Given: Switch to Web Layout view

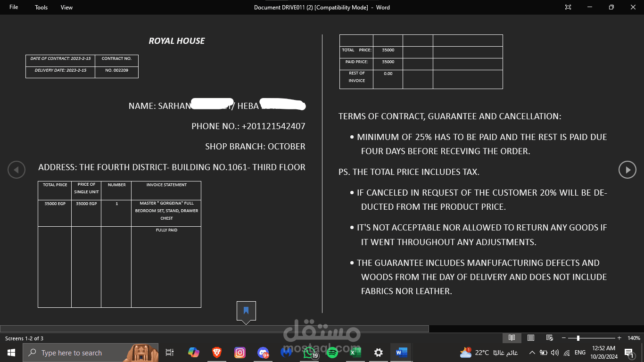Looking at the screenshot, I should (549, 338).
